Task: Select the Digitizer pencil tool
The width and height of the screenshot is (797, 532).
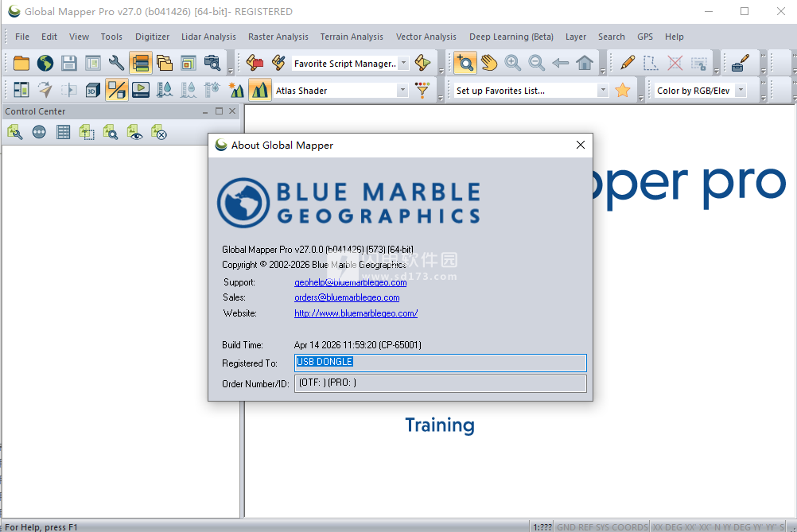Action: coord(628,63)
